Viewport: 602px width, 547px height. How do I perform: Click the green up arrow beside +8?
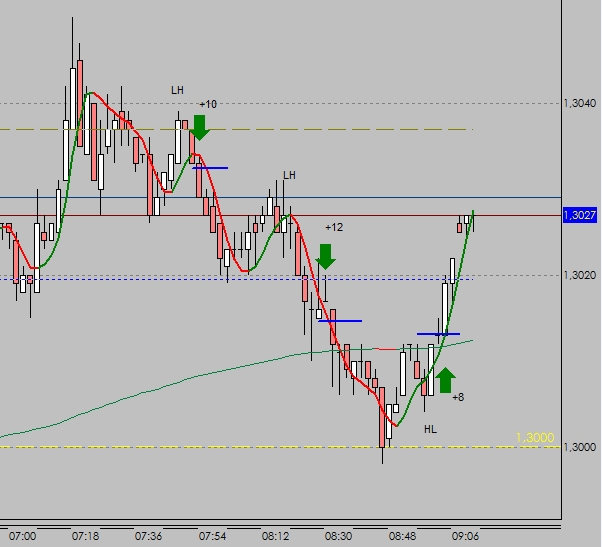pyautogui.click(x=446, y=380)
